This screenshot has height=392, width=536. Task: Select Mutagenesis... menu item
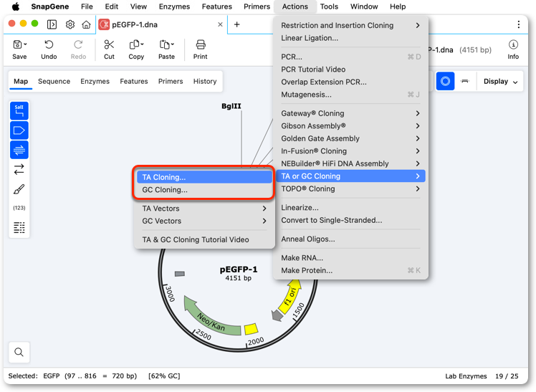coord(350,95)
